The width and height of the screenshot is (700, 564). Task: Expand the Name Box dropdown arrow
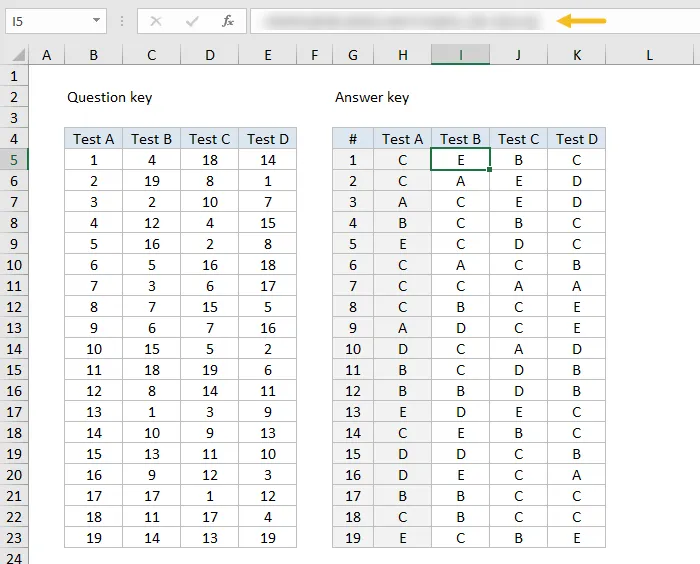(x=95, y=20)
